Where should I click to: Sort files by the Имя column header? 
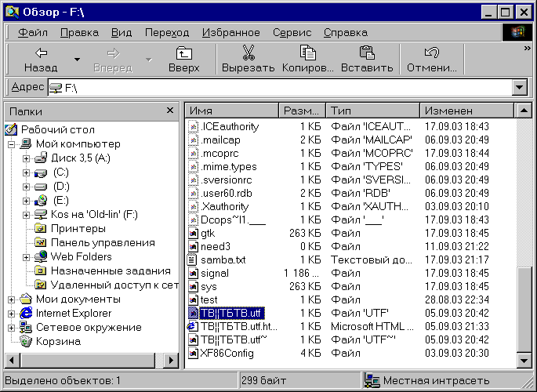pos(231,111)
